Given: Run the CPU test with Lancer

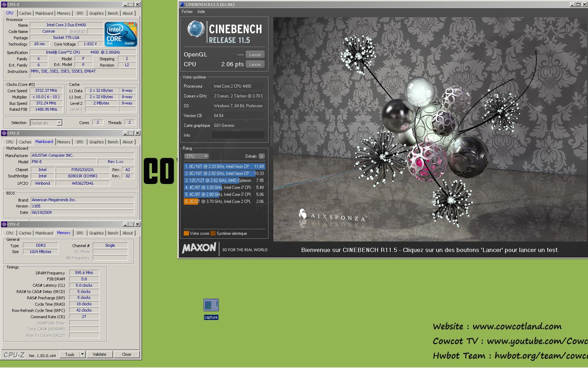Looking at the screenshot, I should tap(255, 64).
